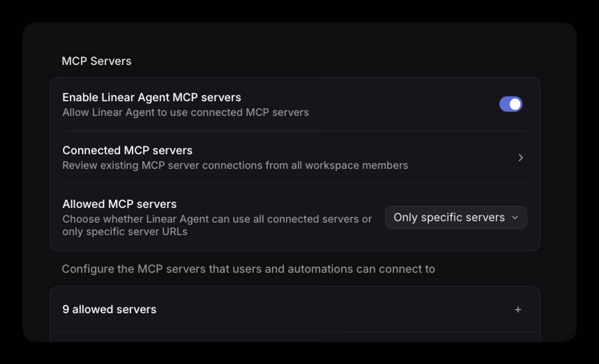Disable the Enable Linear Agent MCP servers toggle
Screen dimensions: 599x364
[x=511, y=104]
